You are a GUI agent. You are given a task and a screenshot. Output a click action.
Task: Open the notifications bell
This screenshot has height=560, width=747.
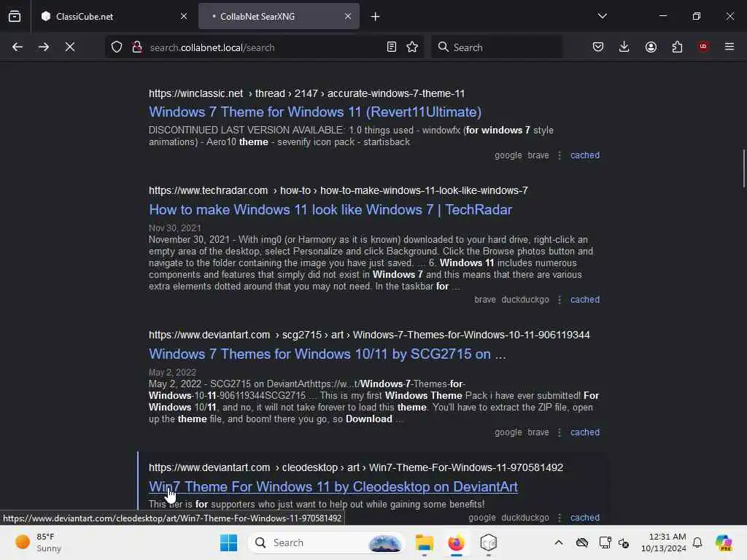pyautogui.click(x=697, y=542)
